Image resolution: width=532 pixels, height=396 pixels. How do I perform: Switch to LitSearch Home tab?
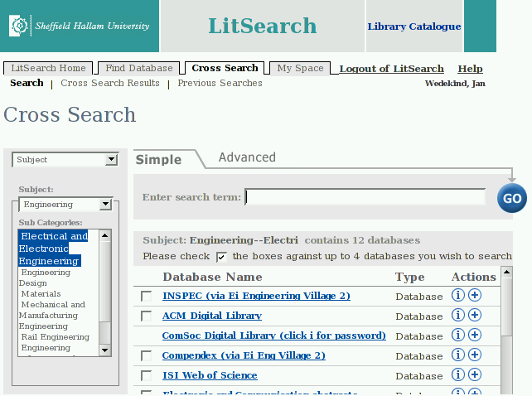pyautogui.click(x=48, y=68)
